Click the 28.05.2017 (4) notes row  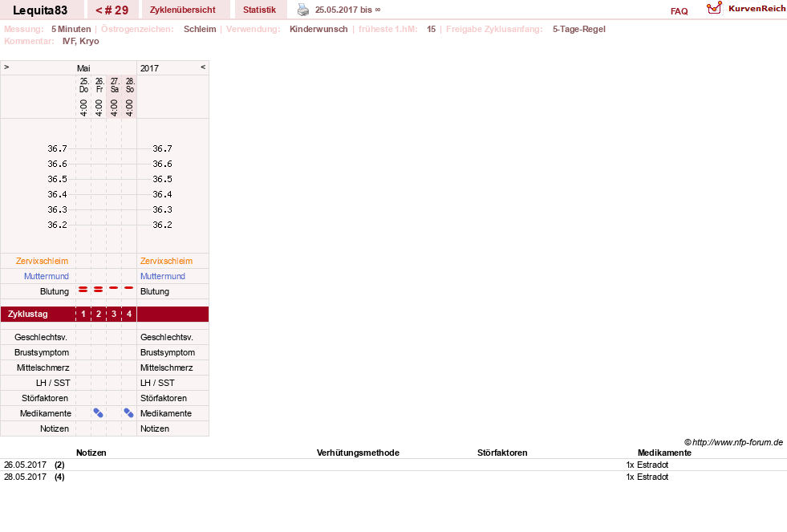(393, 477)
